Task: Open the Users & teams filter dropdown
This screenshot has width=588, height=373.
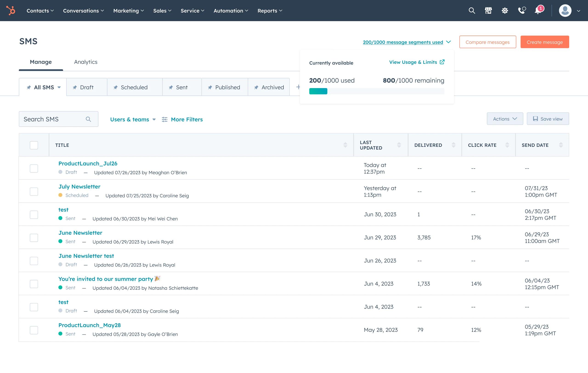Action: [x=133, y=119]
